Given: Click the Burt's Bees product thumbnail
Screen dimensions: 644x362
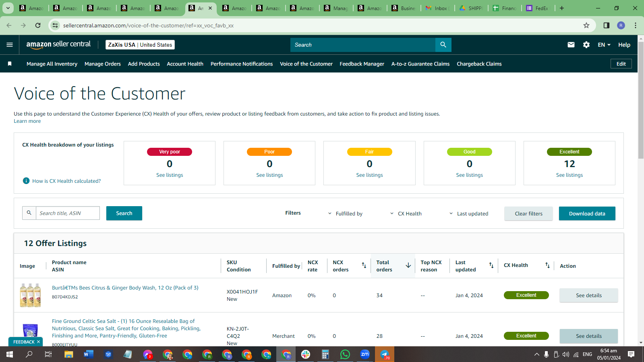Looking at the screenshot, I should pyautogui.click(x=30, y=295).
